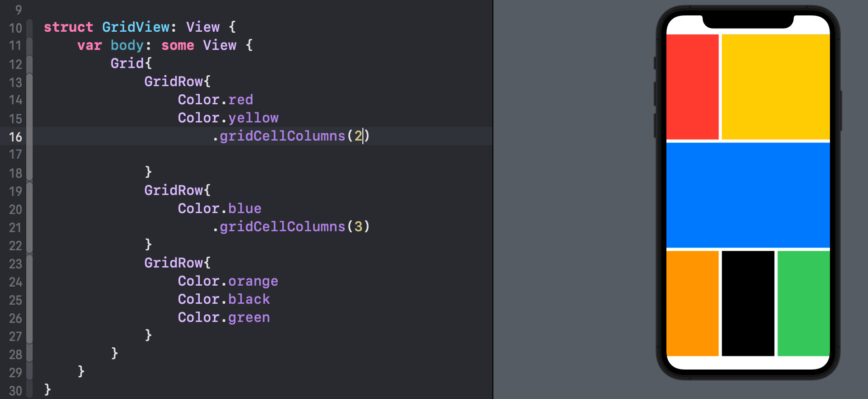
Task: Click the Color.orange code line
Action: tap(228, 281)
